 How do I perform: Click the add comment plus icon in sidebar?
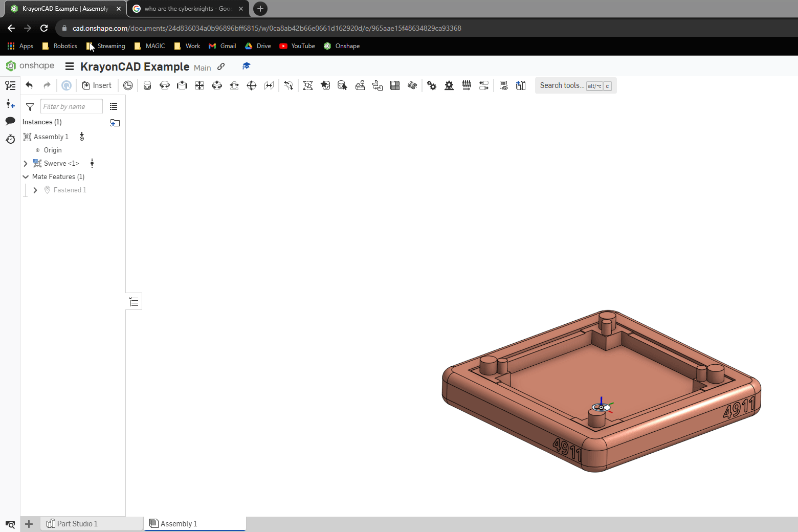(x=10, y=104)
